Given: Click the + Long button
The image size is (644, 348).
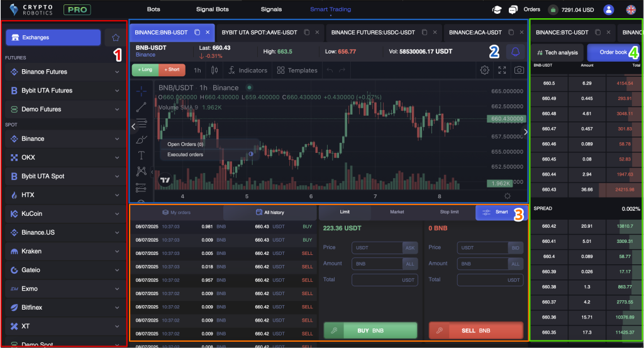Looking at the screenshot, I should (145, 70).
